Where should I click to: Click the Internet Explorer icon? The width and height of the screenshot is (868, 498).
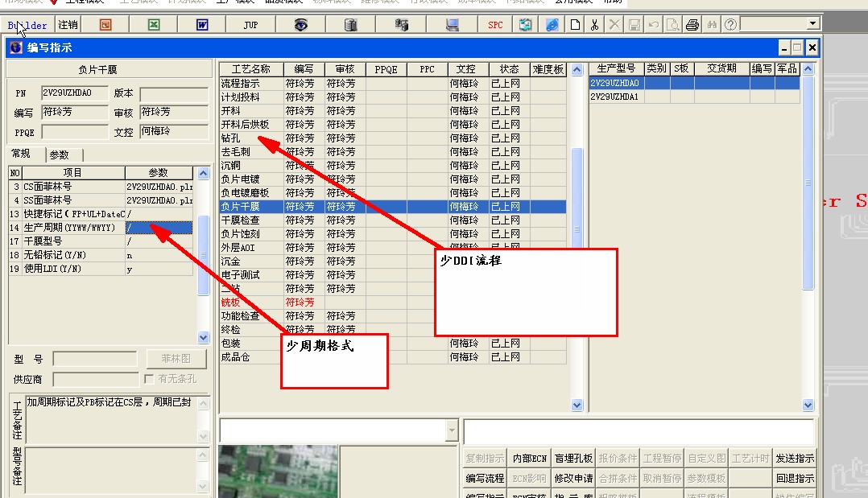point(552,25)
